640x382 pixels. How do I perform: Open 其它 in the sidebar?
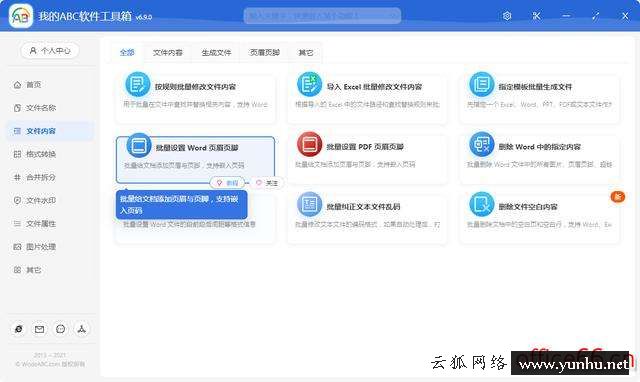(33, 270)
